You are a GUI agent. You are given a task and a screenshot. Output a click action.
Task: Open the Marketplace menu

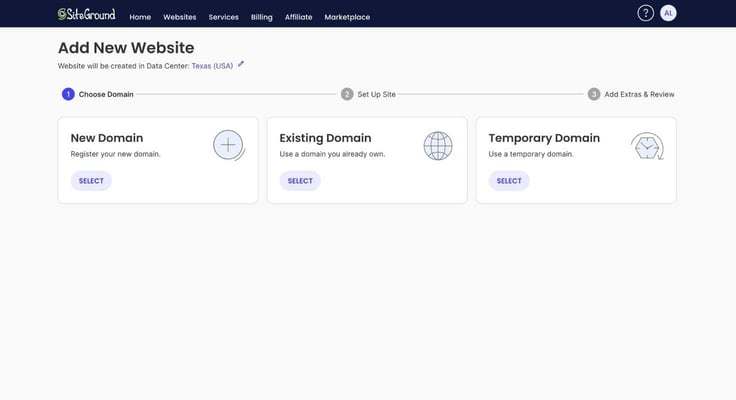(347, 17)
